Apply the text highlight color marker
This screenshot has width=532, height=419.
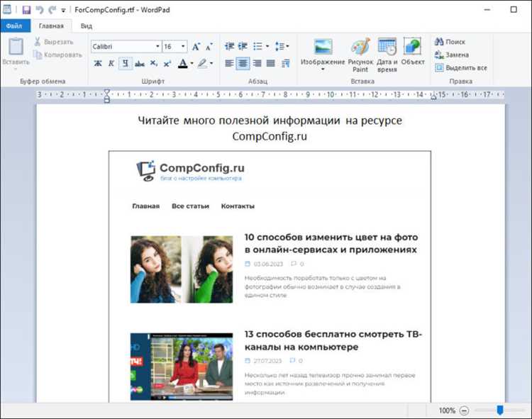pos(202,63)
